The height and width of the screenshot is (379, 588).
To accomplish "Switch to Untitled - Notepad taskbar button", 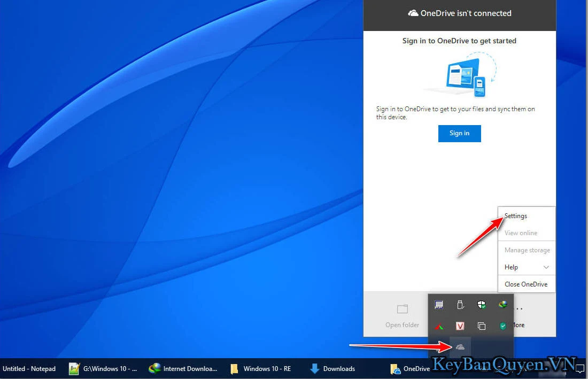I will [x=29, y=369].
